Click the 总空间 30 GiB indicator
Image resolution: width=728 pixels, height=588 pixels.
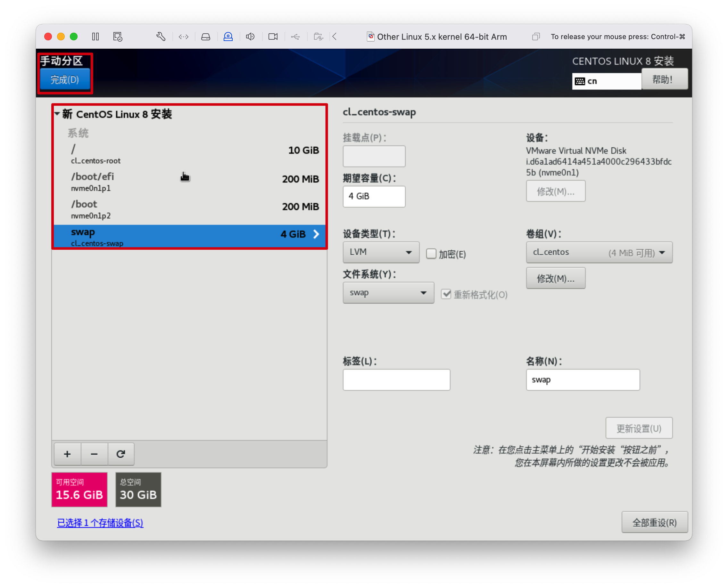pyautogui.click(x=138, y=490)
